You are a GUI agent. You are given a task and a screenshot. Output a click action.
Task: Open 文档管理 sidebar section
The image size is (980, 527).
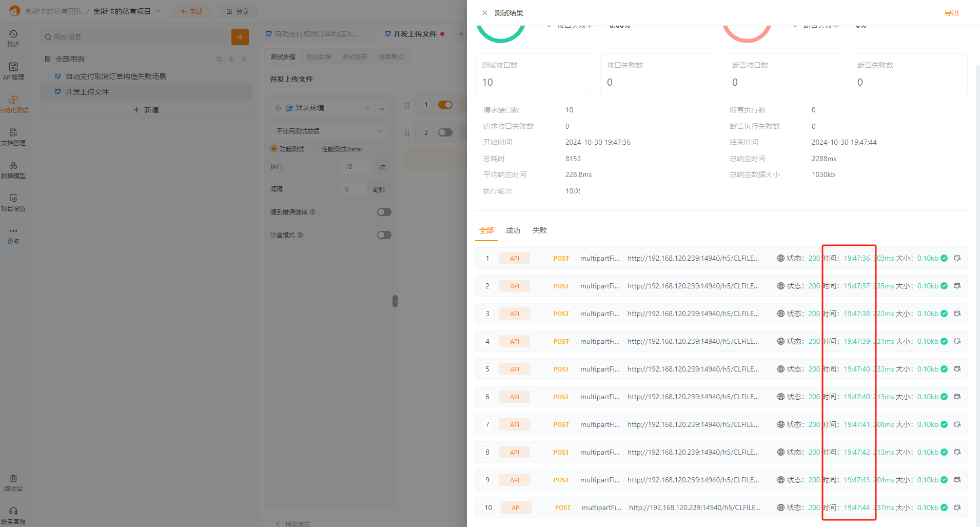(13, 137)
